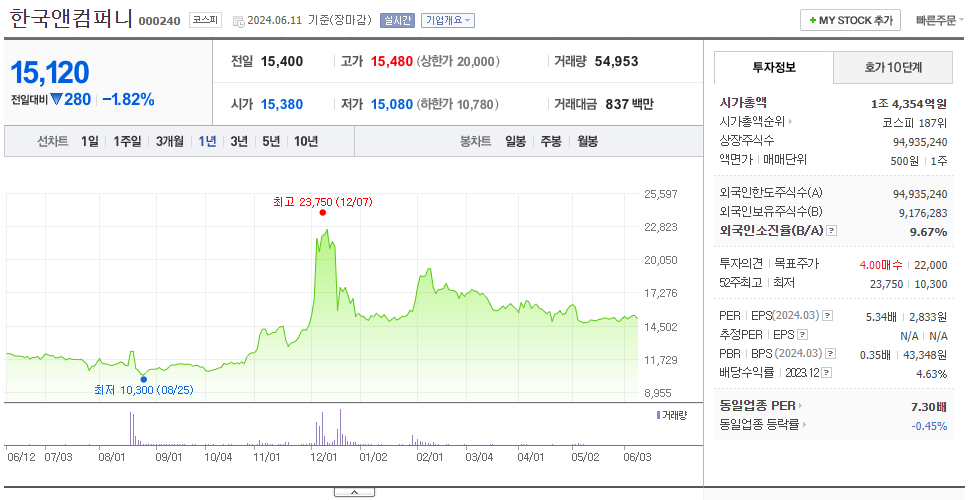Screen dimensions: 968x500
Task: Collapse the chart panel with bottom arrow
Action: click(354, 492)
